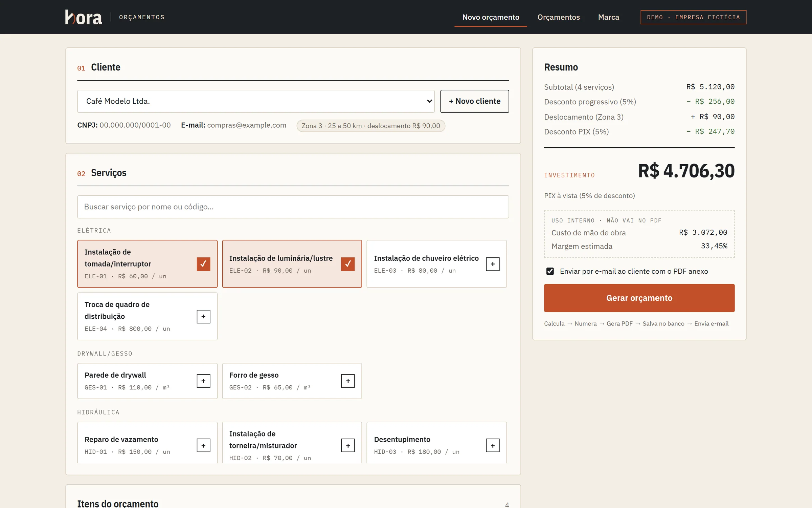Click the Desconto progressivo value R$ 256,00
This screenshot has width=812, height=508.
coord(710,102)
